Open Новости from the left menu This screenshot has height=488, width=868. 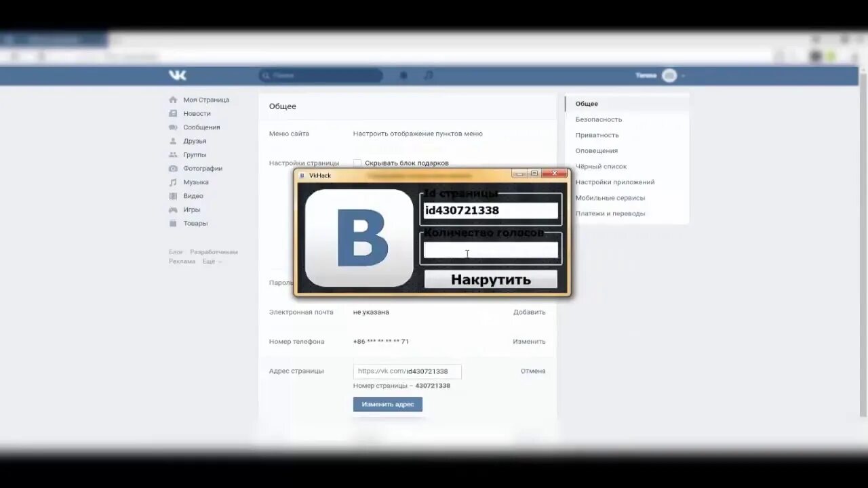tap(197, 113)
